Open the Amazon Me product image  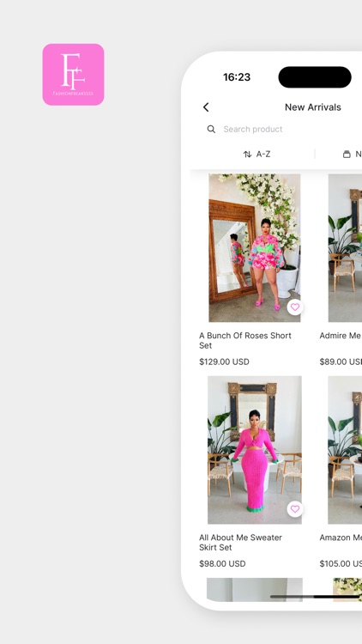click(x=345, y=450)
